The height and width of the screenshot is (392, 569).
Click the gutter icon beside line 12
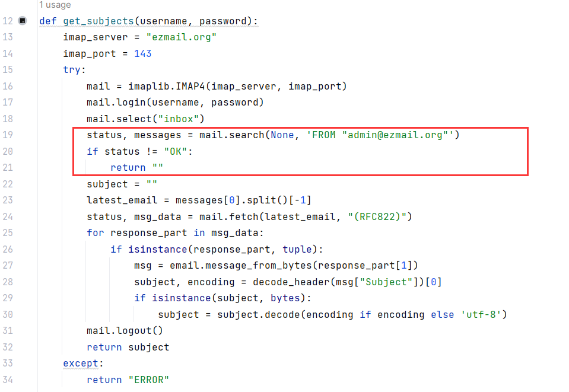click(23, 21)
